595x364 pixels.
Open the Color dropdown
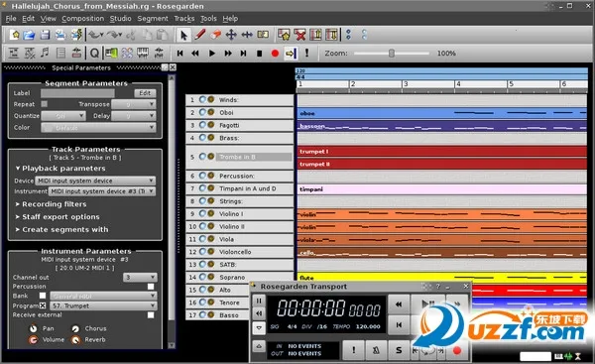98,128
